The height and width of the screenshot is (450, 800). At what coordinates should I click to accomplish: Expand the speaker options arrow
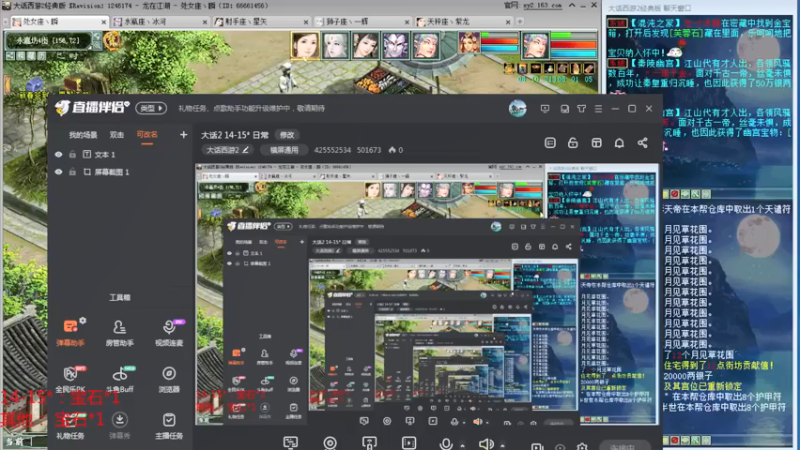point(502,445)
